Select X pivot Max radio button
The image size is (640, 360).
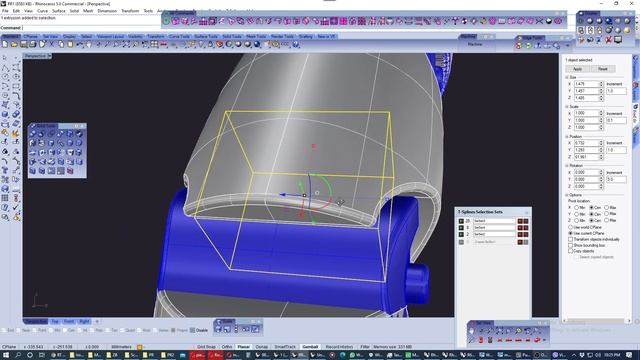(x=607, y=207)
